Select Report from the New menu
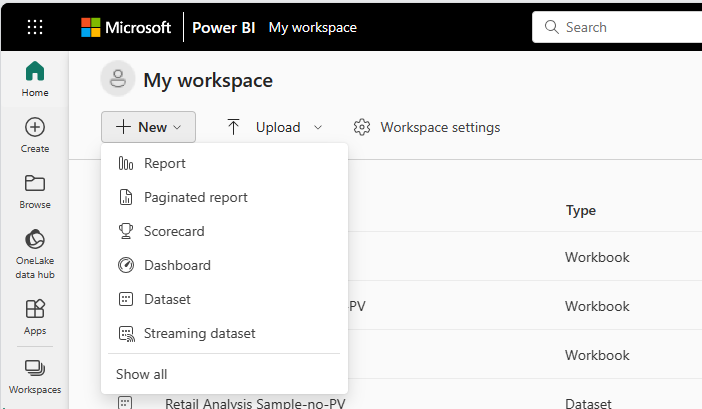The width and height of the screenshot is (702, 409). tap(165, 163)
